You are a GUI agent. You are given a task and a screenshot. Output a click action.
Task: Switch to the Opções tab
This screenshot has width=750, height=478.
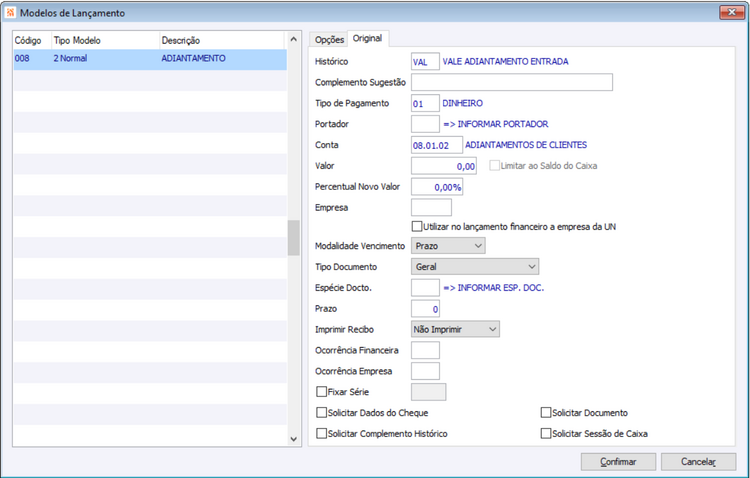[x=329, y=39]
